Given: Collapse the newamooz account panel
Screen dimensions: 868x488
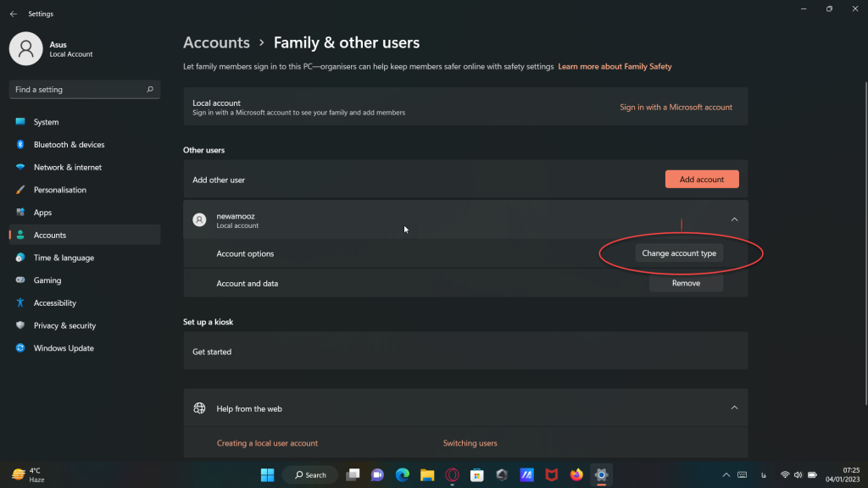Looking at the screenshot, I should click(734, 219).
